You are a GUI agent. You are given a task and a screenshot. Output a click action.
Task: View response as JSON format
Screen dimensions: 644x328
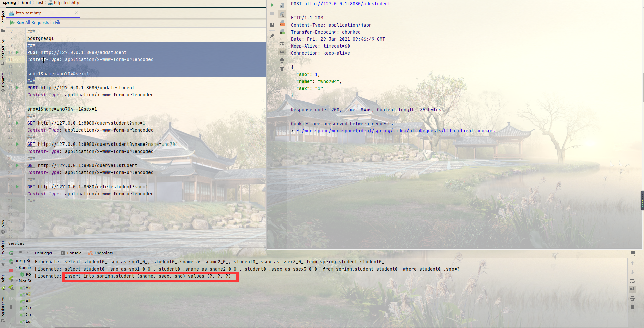282,15
